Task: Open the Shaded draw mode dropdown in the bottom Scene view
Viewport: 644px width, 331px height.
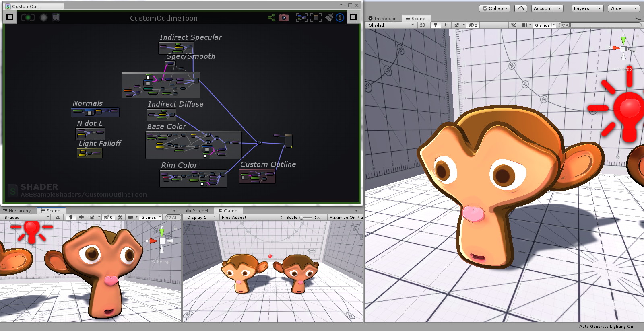Action: coord(26,217)
